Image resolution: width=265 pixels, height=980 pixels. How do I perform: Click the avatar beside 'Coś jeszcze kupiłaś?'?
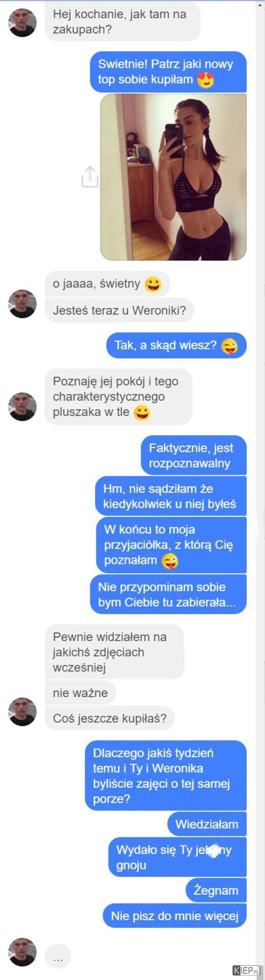(x=22, y=712)
